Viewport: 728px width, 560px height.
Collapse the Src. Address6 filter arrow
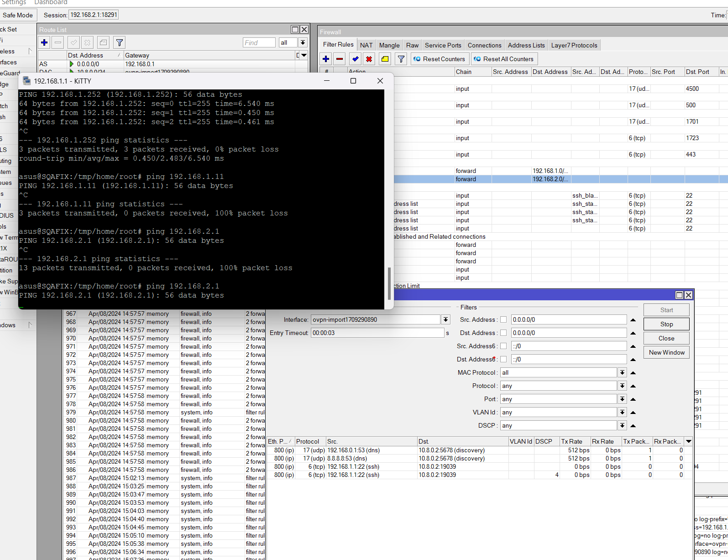(633, 346)
